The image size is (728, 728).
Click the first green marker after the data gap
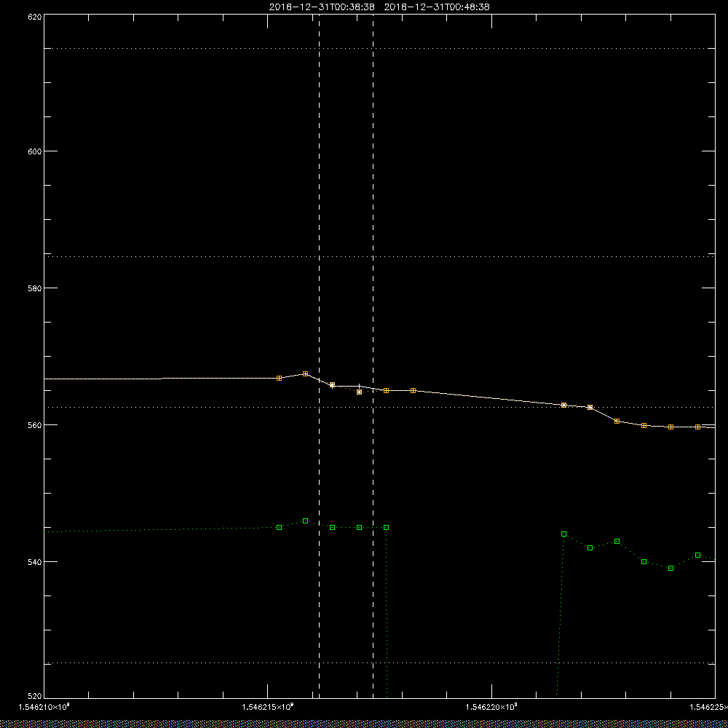point(563,534)
